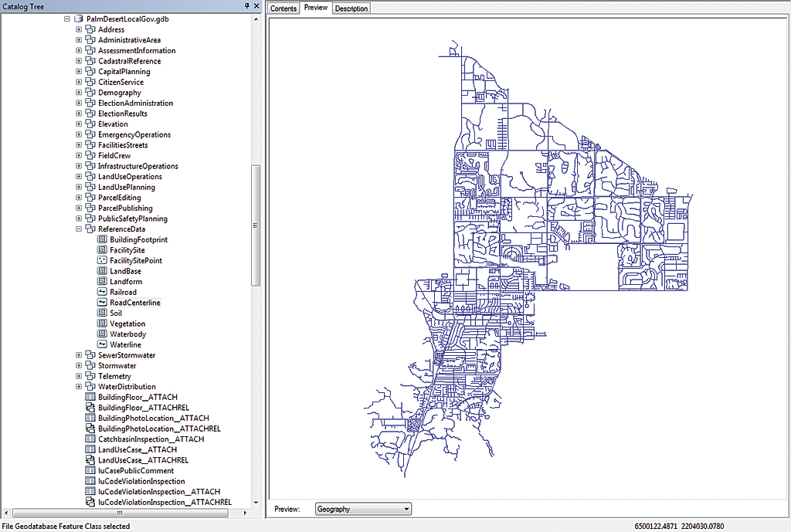
Task: Click the horizontal scroll right arrow
Action: point(245,513)
